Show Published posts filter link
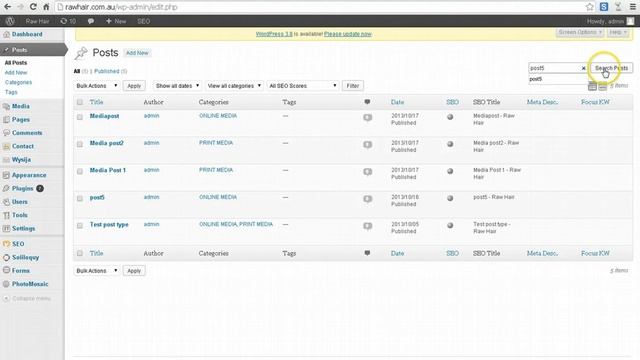Image resolution: width=640 pixels, height=360 pixels. point(107,71)
